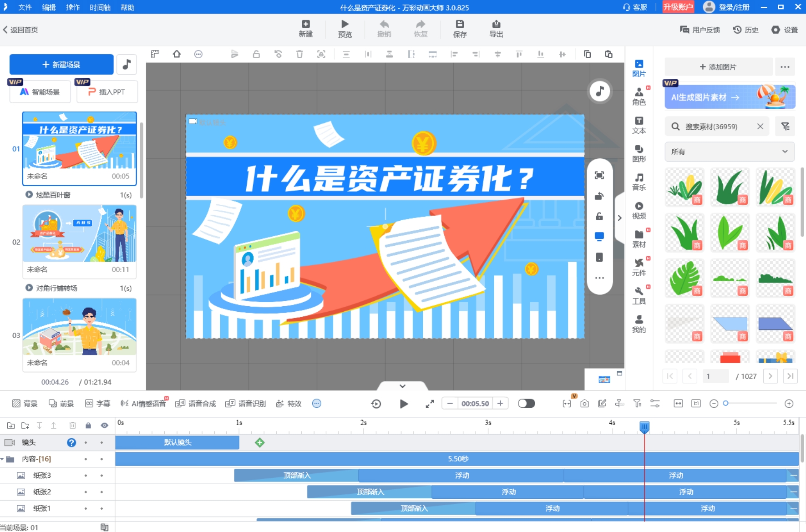This screenshot has width=806, height=532.
Task: Toggle the lock icon in timeline header
Action: click(88, 426)
